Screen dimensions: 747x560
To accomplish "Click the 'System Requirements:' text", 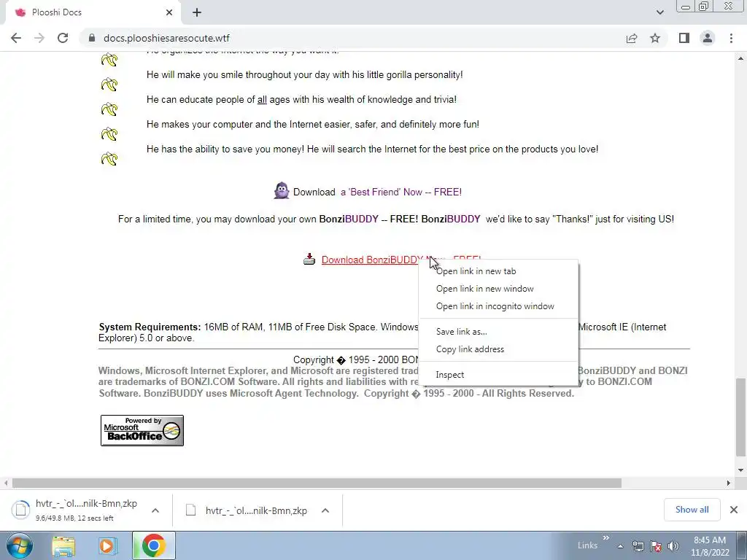I will coord(150,327).
